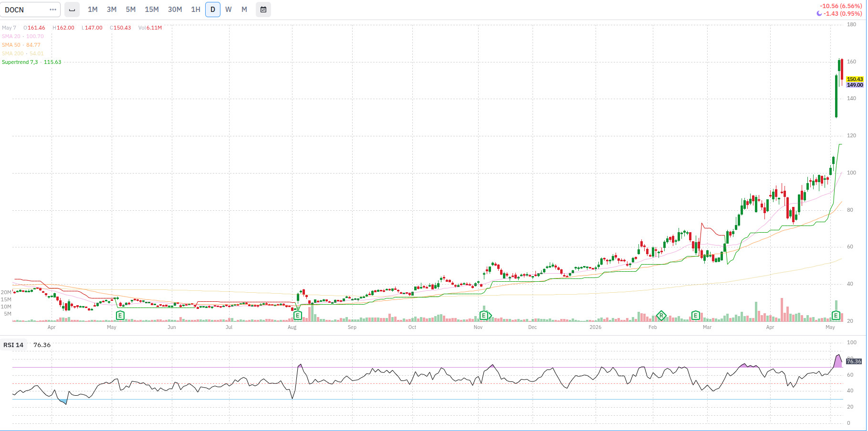This screenshot has width=868, height=431.
Task: Select the monthly M timeframe after W
Action: (x=244, y=10)
